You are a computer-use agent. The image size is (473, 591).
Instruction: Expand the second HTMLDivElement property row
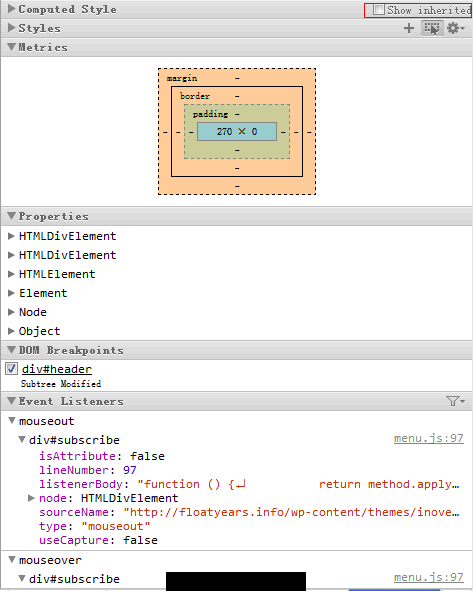click(x=11, y=255)
